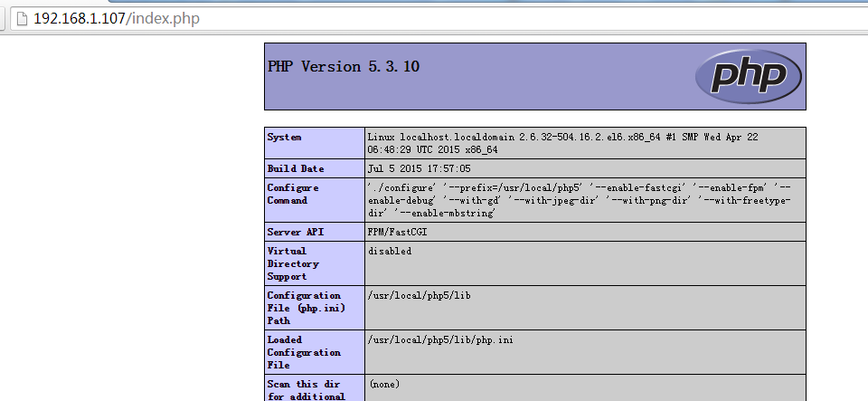The height and width of the screenshot is (401, 868).
Task: Select 'Scan this dir for additional' label
Action: pos(306,389)
